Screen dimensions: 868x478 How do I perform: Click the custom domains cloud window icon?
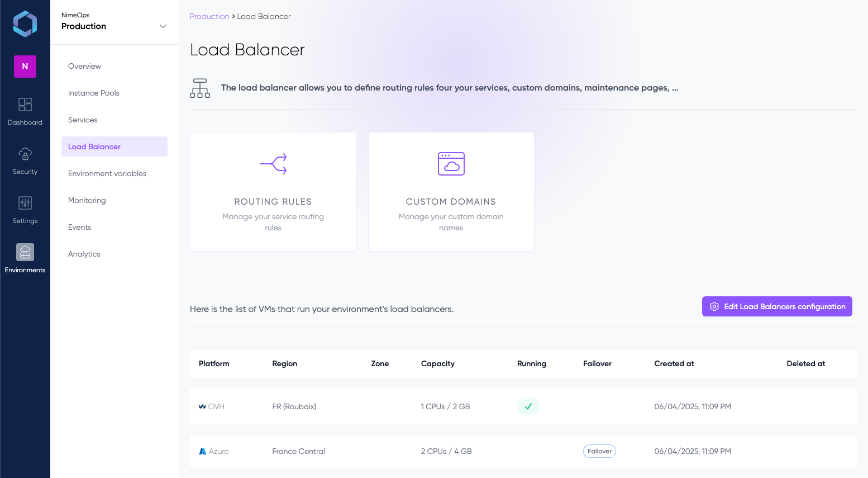(x=451, y=164)
